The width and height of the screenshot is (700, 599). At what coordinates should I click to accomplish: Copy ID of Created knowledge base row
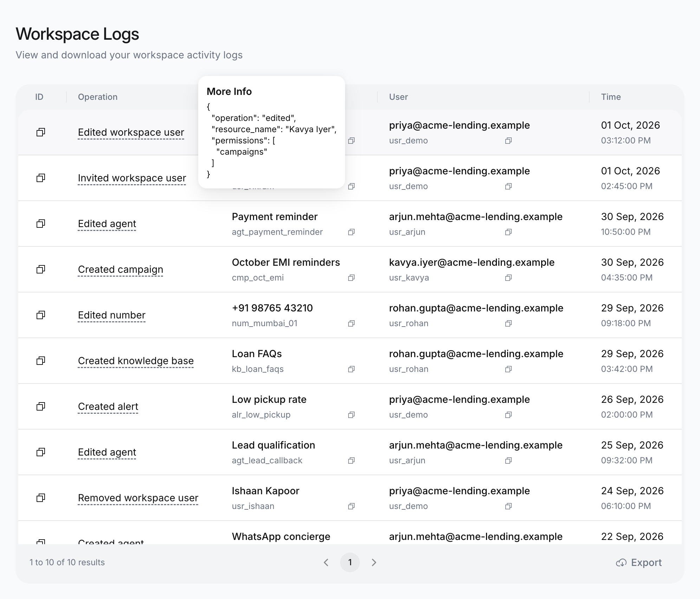click(x=41, y=361)
